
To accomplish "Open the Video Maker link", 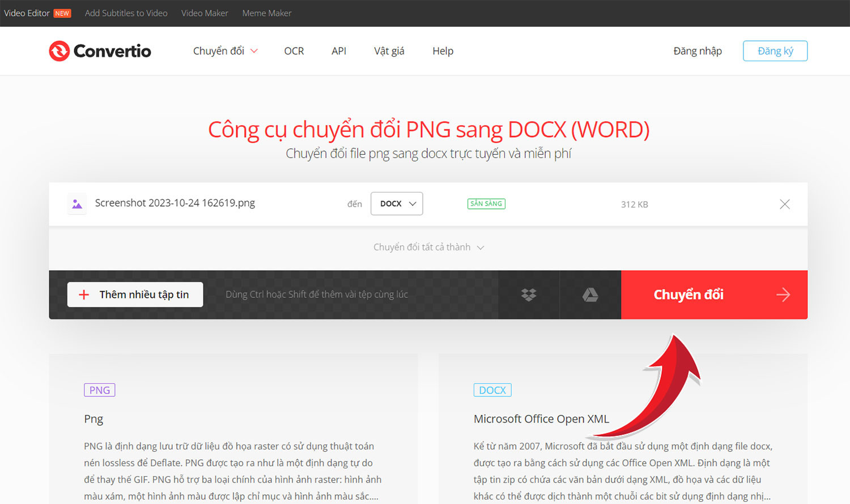I will click(205, 13).
